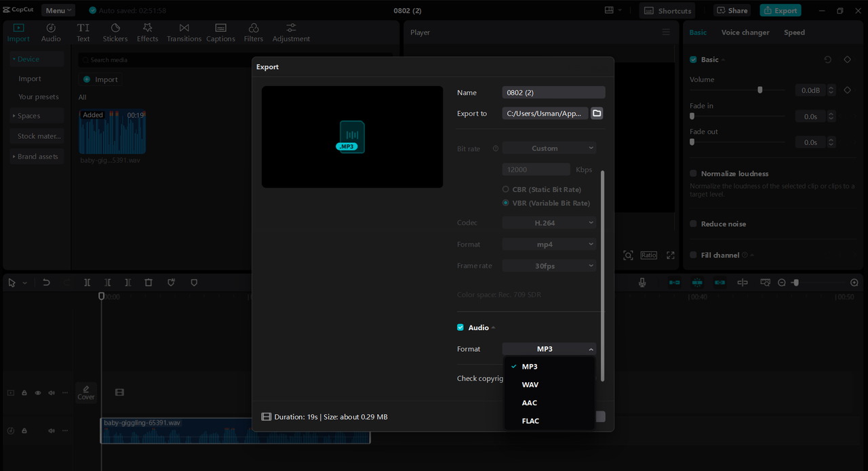Expand the Spaces section in sidebar
The width and height of the screenshot is (868, 471).
[37, 116]
